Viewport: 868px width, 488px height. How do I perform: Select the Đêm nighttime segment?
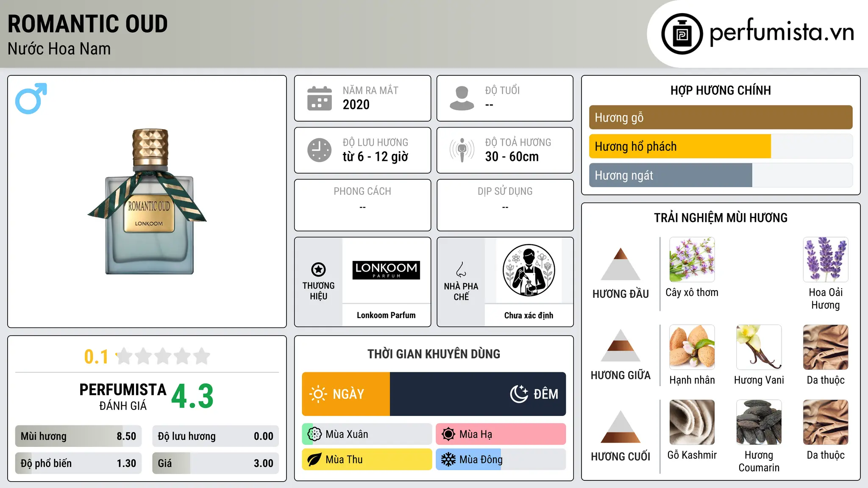pyautogui.click(x=478, y=394)
